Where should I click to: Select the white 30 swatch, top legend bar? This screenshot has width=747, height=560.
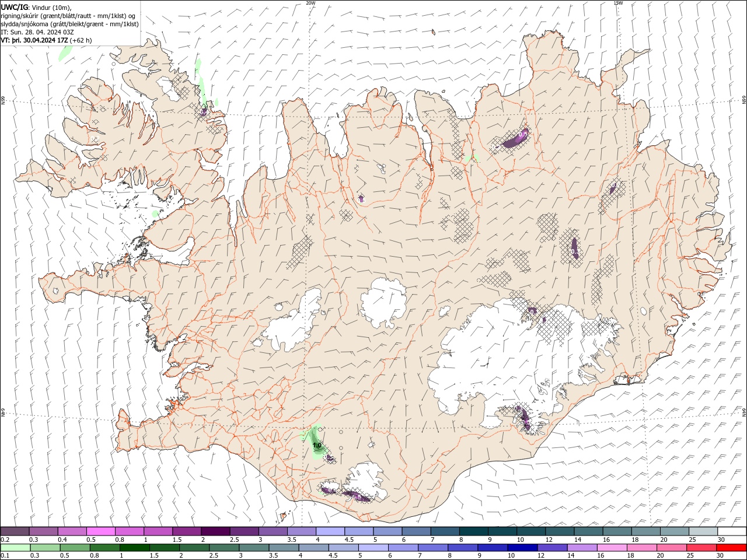pyautogui.click(x=731, y=531)
